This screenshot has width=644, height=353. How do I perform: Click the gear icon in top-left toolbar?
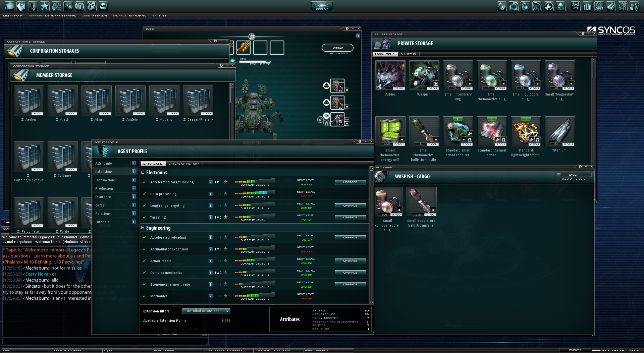[92, 6]
